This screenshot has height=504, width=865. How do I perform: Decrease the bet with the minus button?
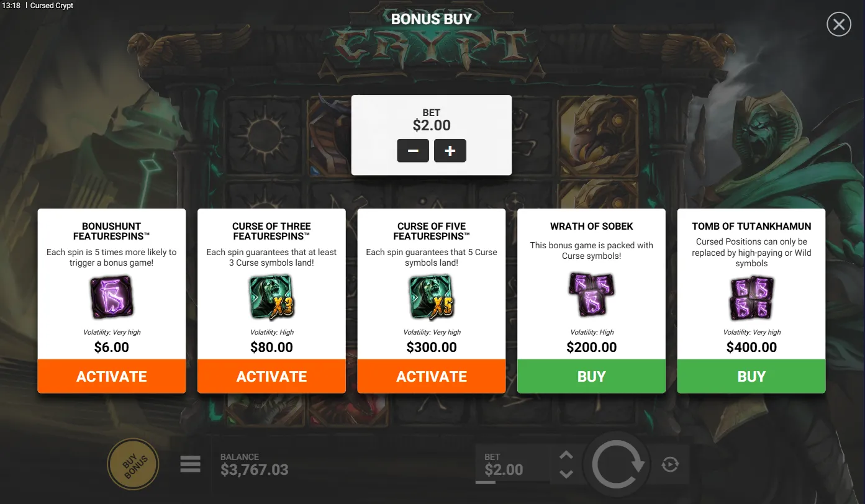[413, 151]
